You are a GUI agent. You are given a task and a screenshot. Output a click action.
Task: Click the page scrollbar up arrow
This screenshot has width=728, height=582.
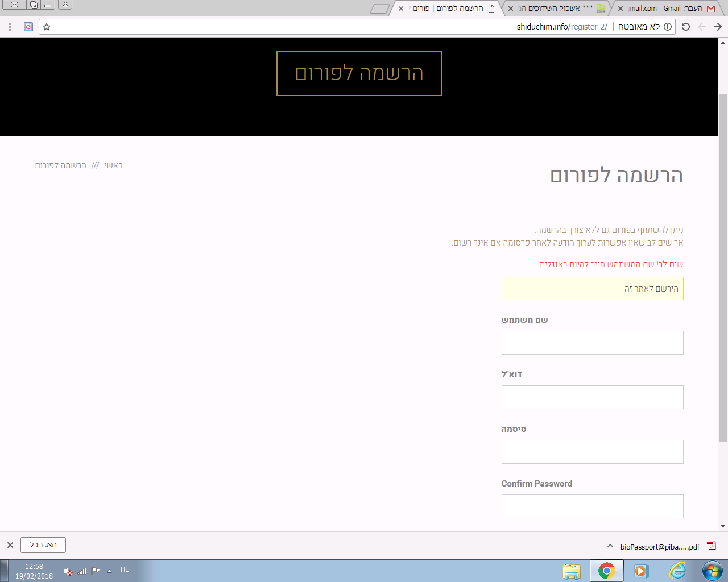(x=723, y=42)
